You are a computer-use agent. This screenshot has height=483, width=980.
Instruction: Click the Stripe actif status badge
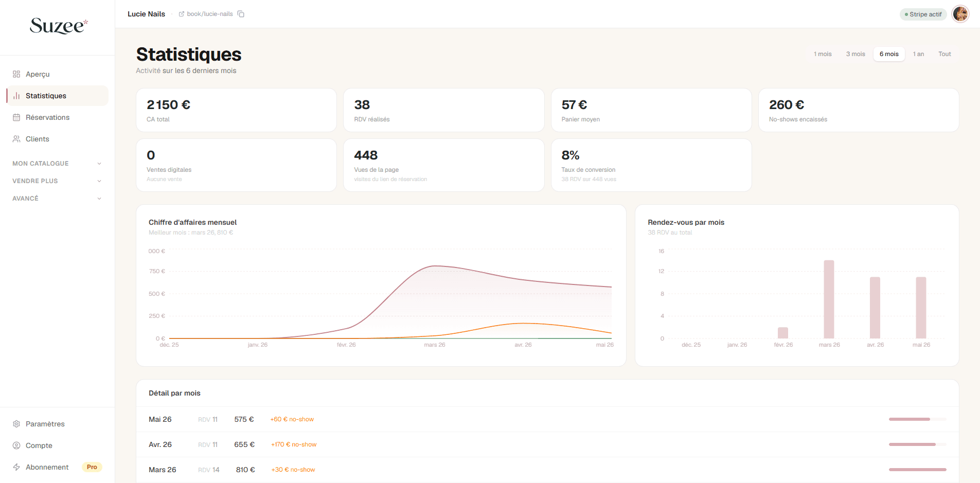click(923, 14)
